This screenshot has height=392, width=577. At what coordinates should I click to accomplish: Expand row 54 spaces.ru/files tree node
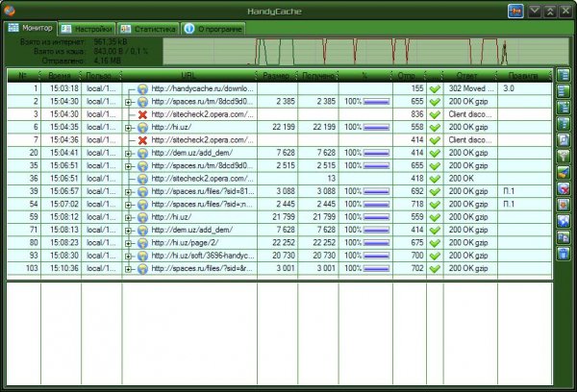(128, 205)
